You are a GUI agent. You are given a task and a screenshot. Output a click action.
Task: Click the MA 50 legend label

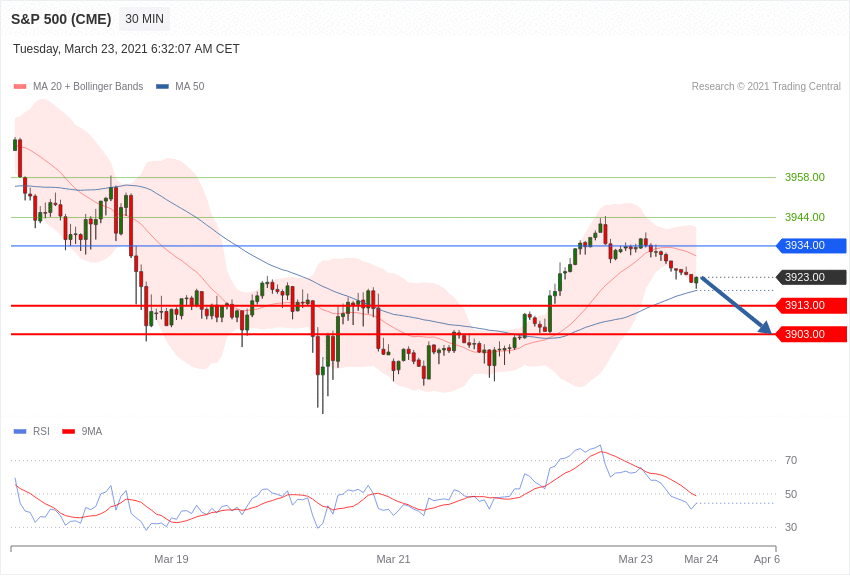point(190,86)
